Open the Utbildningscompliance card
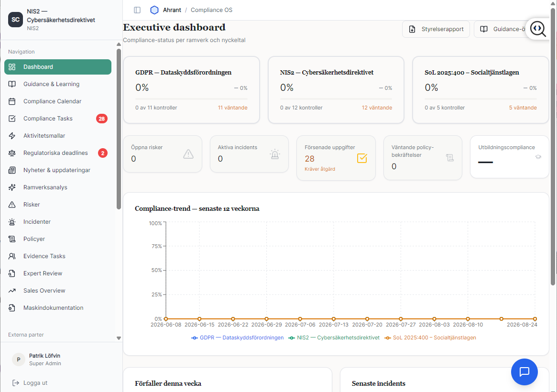Image resolution: width=557 pixels, height=392 pixels. [510, 157]
